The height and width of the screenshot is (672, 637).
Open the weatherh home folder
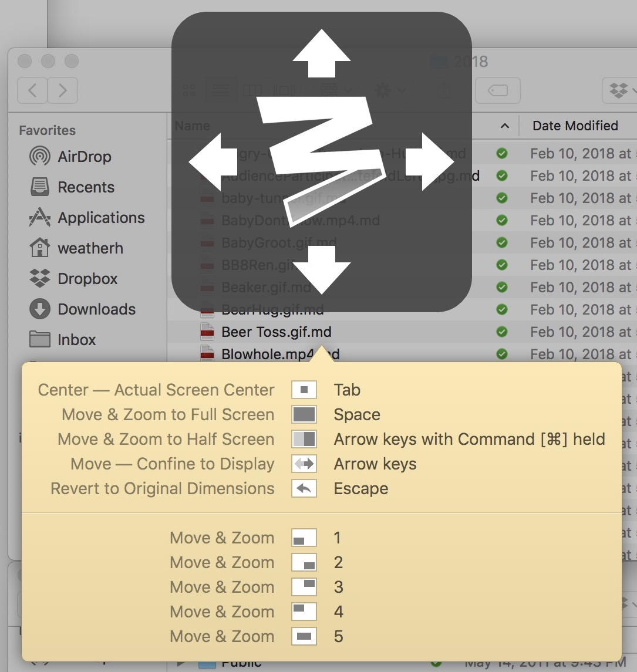76,248
